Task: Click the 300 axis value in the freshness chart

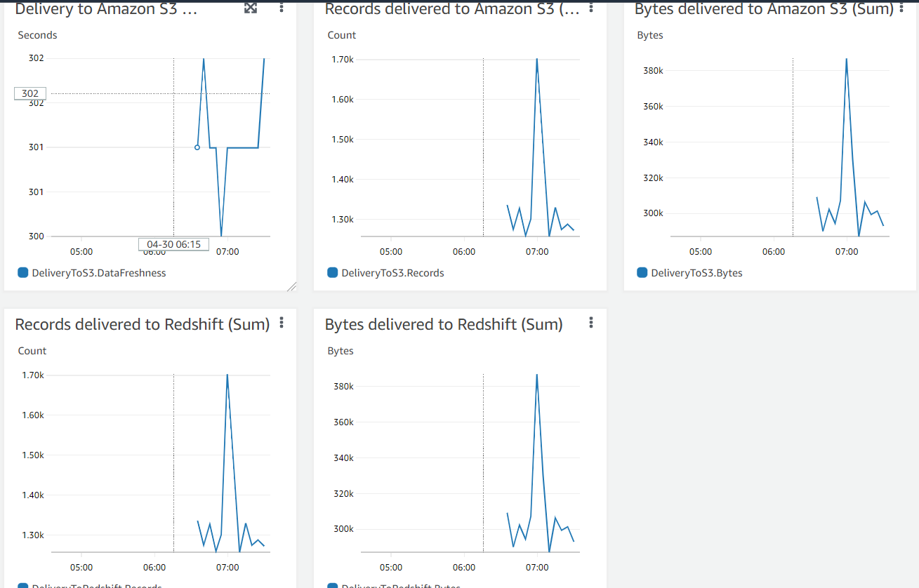Action: (37, 236)
